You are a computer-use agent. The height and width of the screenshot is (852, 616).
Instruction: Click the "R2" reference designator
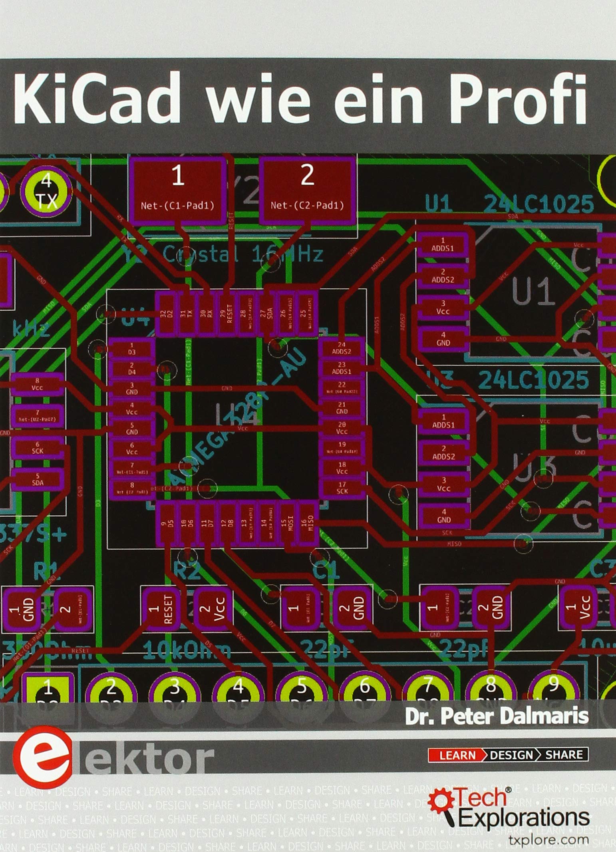tap(187, 571)
